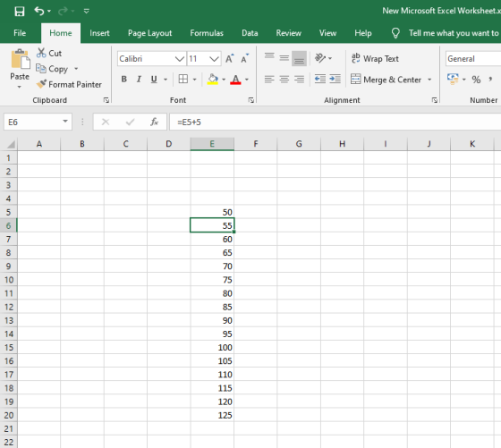The width and height of the screenshot is (501, 448).
Task: Increase font size with large A
Action: tap(229, 59)
